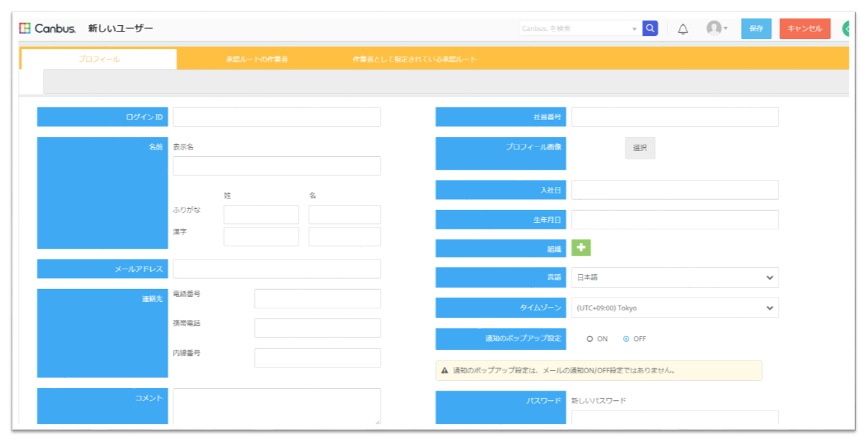Select the OFF radio for 通知のポップアップ設定
The width and height of the screenshot is (868, 442).
[626, 339]
